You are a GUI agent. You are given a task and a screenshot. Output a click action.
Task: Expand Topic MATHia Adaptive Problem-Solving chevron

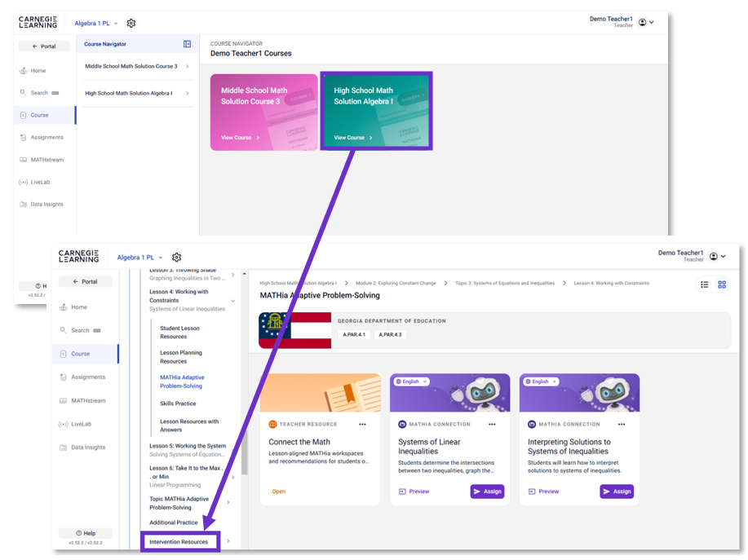point(228,502)
